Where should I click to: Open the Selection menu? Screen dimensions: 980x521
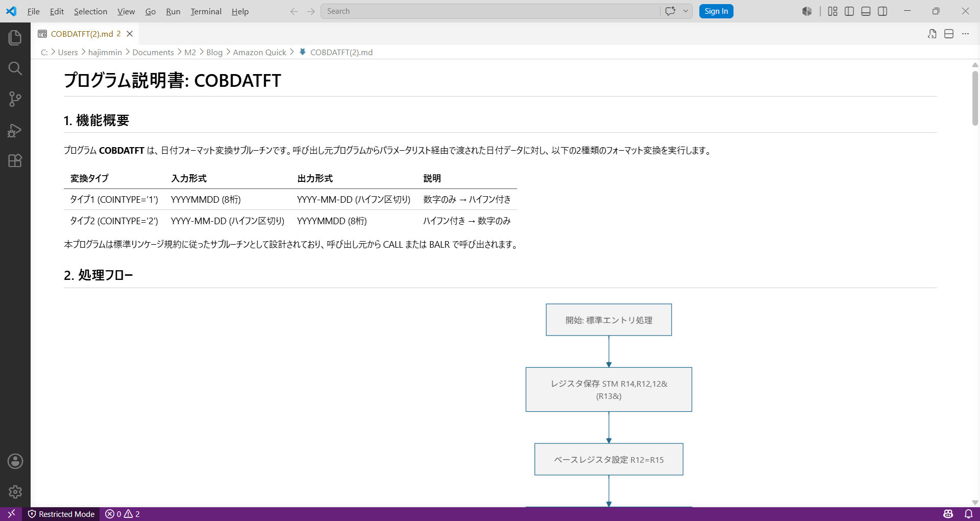click(x=90, y=11)
